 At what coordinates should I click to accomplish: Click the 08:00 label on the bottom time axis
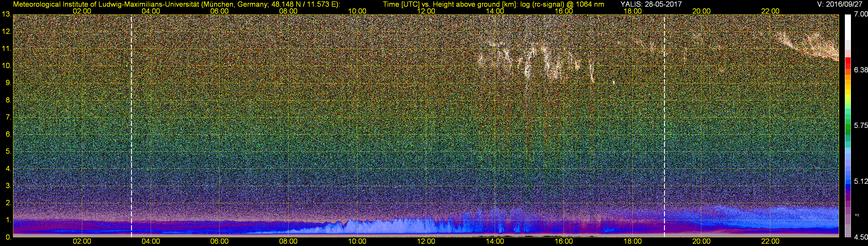click(x=288, y=241)
